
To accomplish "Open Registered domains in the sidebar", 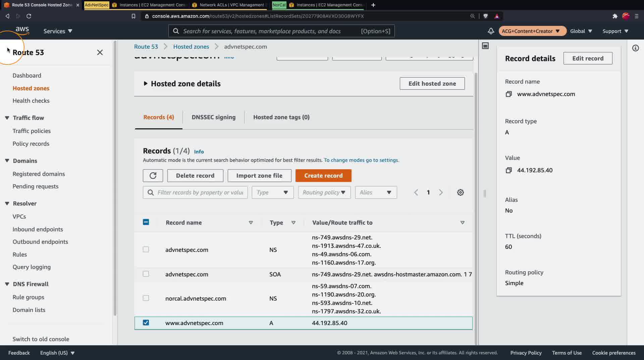I will click(x=39, y=174).
